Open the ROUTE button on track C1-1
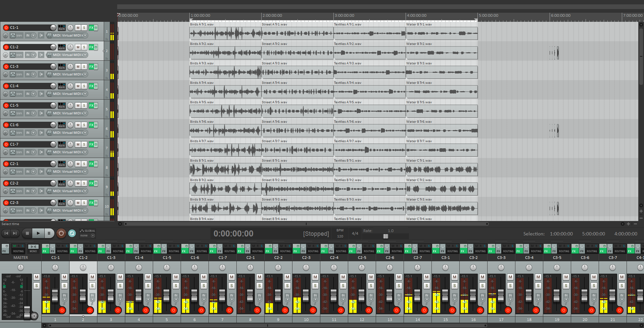The height and width of the screenshot is (328, 644). 62,28
